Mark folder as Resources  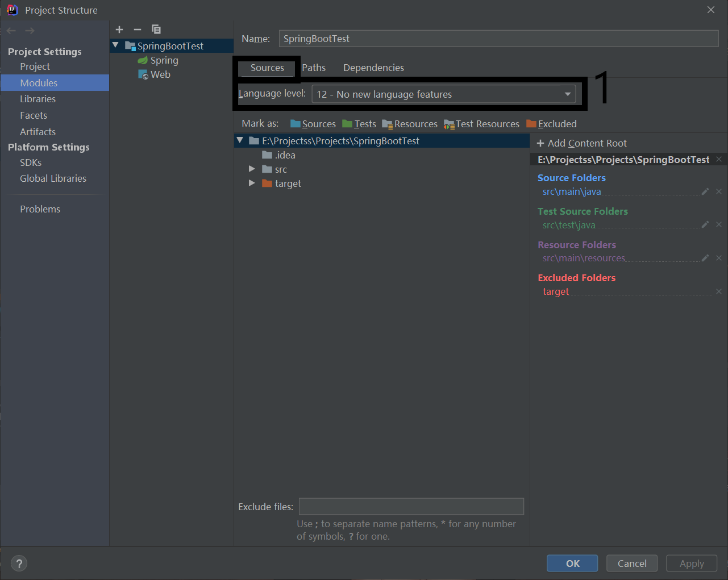410,124
